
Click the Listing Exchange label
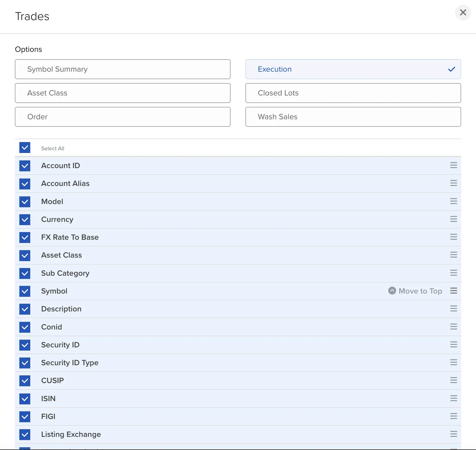click(x=71, y=435)
